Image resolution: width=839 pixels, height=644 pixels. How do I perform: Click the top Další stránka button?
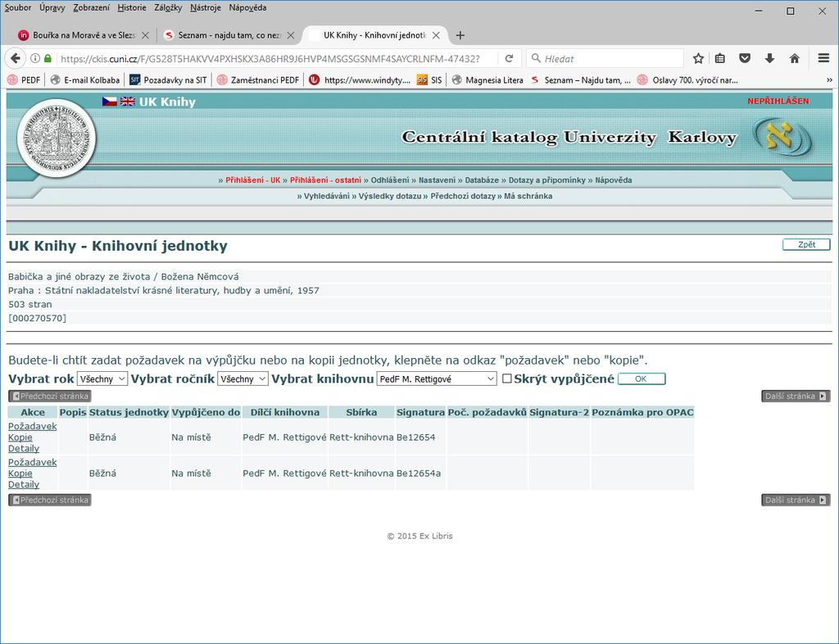(796, 396)
